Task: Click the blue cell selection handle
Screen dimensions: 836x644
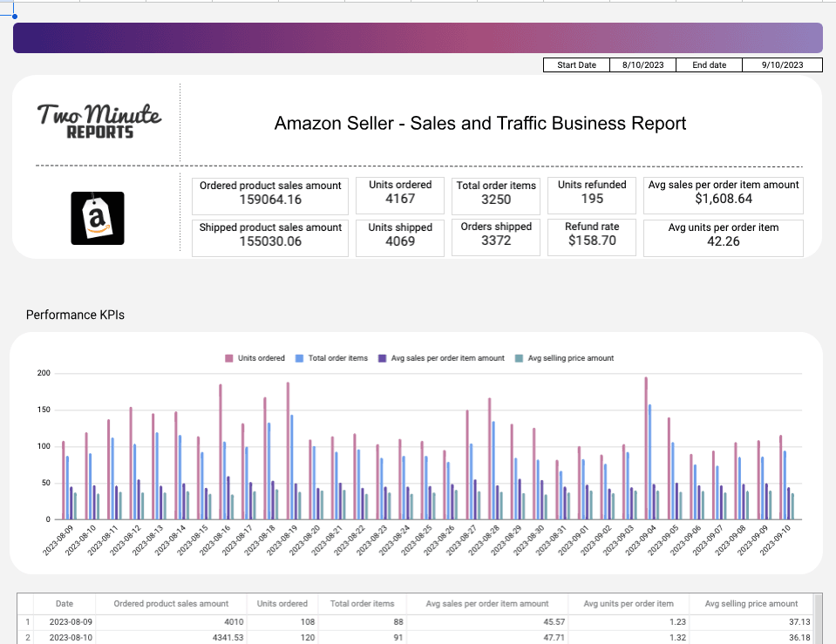Action: [x=15, y=17]
